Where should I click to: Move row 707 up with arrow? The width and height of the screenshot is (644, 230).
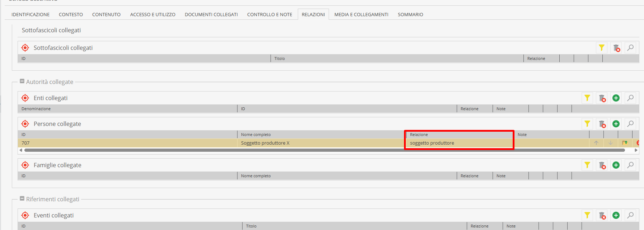pyautogui.click(x=596, y=143)
